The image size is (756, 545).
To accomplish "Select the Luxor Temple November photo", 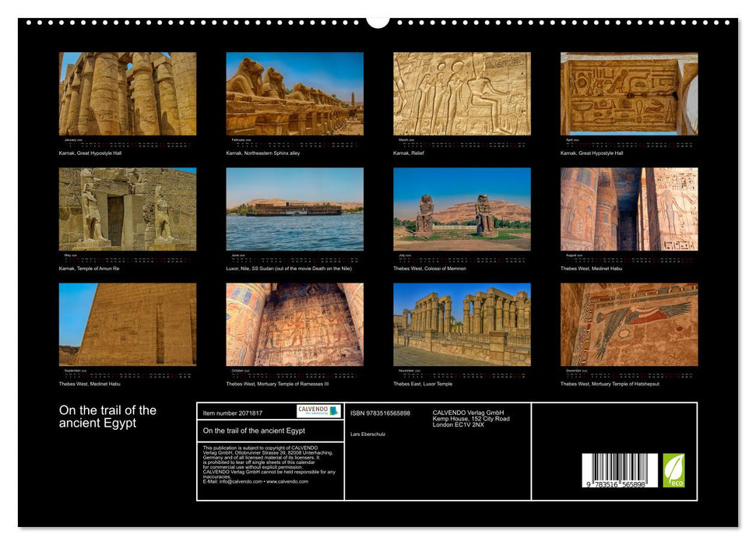I will [462, 322].
